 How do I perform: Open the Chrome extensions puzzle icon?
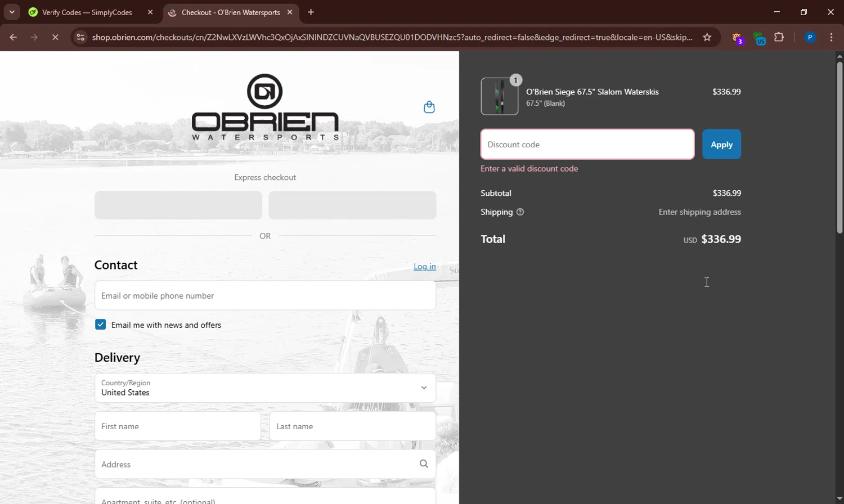[779, 38]
